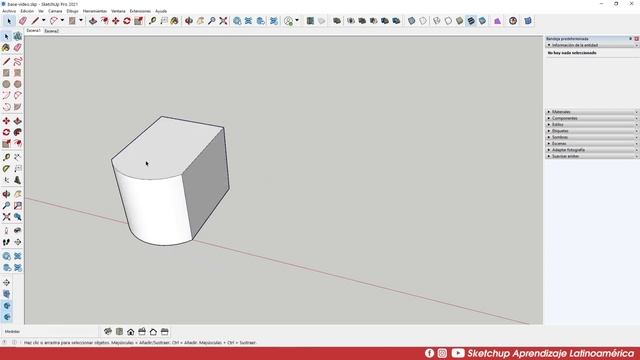The width and height of the screenshot is (640, 360).
Task: Open the user account dropdown arrow
Action: 297,20
